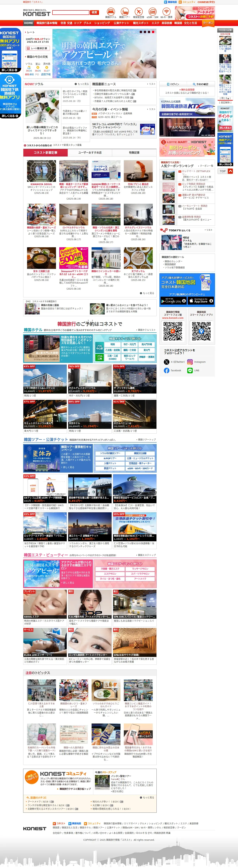This screenshot has width=238, height=868.
Task: Click 無料会員登録 link
Action: [x=187, y=90]
